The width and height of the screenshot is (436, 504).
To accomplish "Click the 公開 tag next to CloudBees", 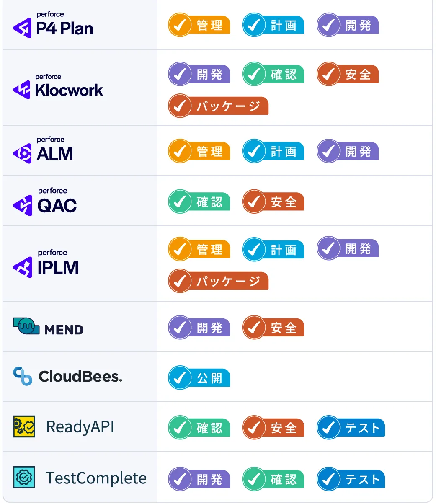I will click(x=199, y=377).
